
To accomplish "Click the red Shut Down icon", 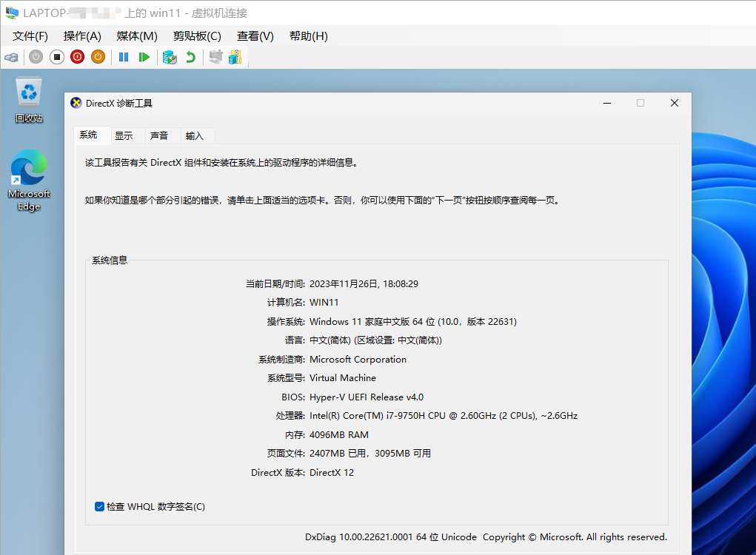I will coord(77,57).
